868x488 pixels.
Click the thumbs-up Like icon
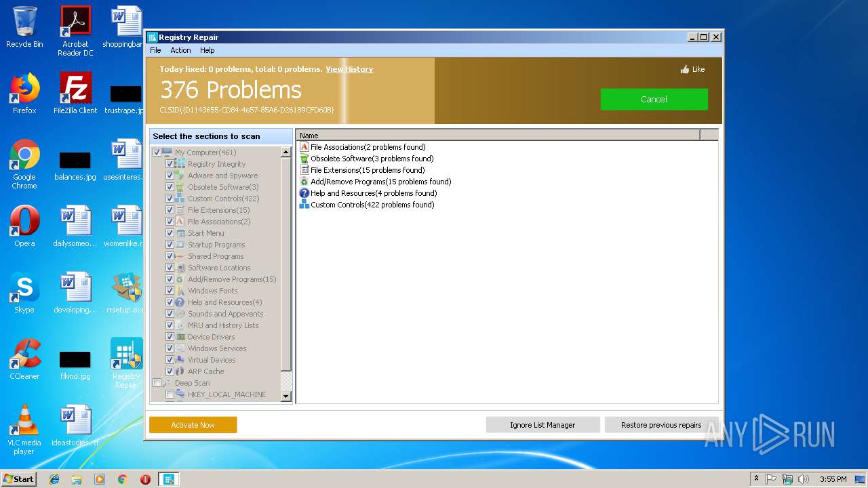685,69
